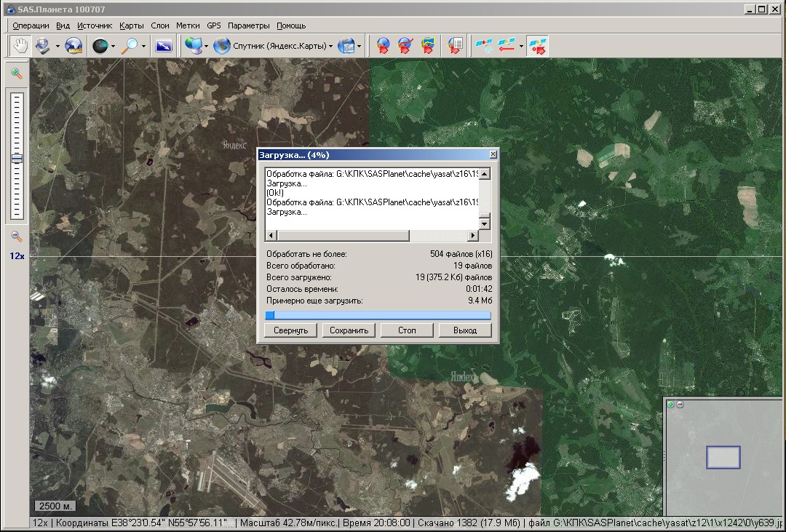This screenshot has width=786, height=532.
Task: Open the Карты menu
Action: click(x=131, y=25)
